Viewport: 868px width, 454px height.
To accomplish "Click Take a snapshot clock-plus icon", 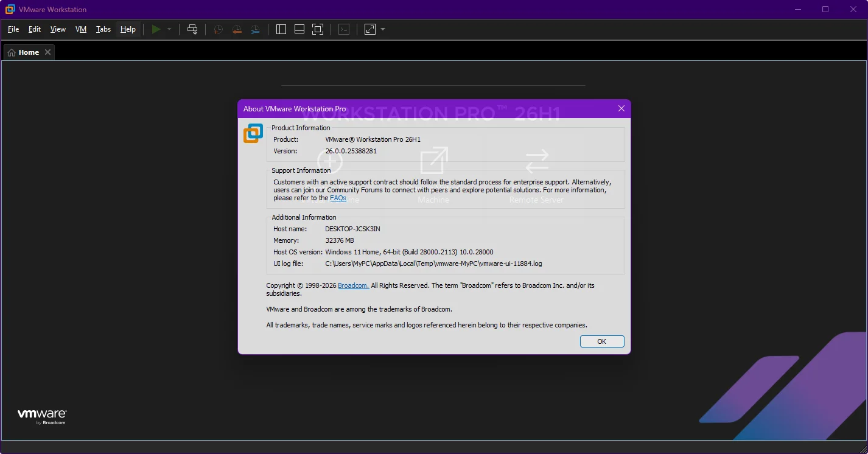I will [218, 29].
